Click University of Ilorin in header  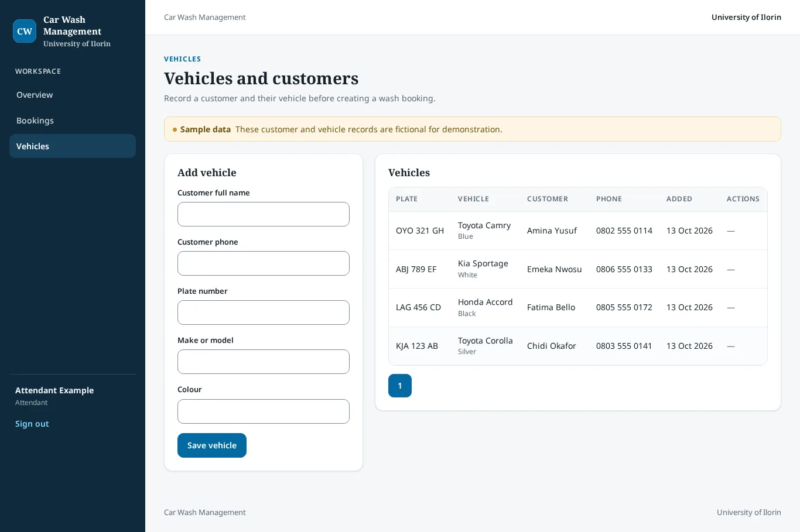click(746, 17)
